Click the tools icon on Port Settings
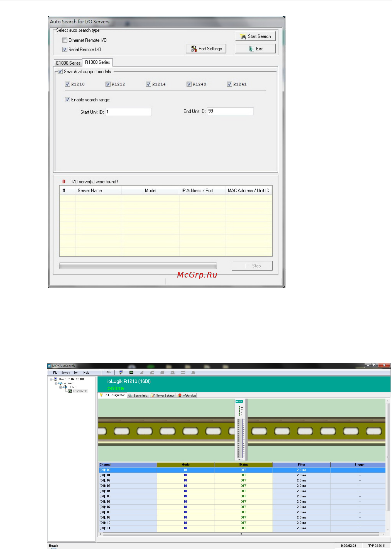Screen dimensions: 392x549 point(194,49)
